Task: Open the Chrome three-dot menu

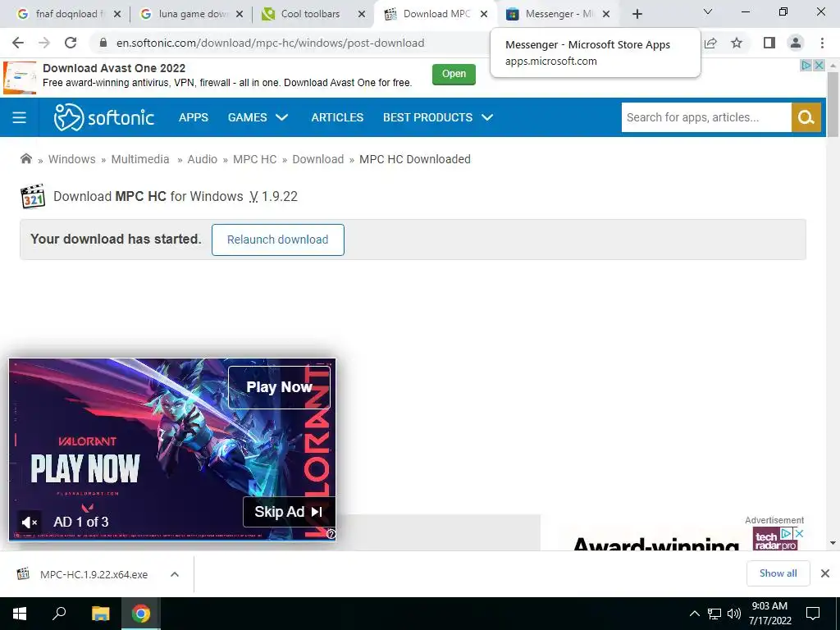Action: click(x=822, y=43)
